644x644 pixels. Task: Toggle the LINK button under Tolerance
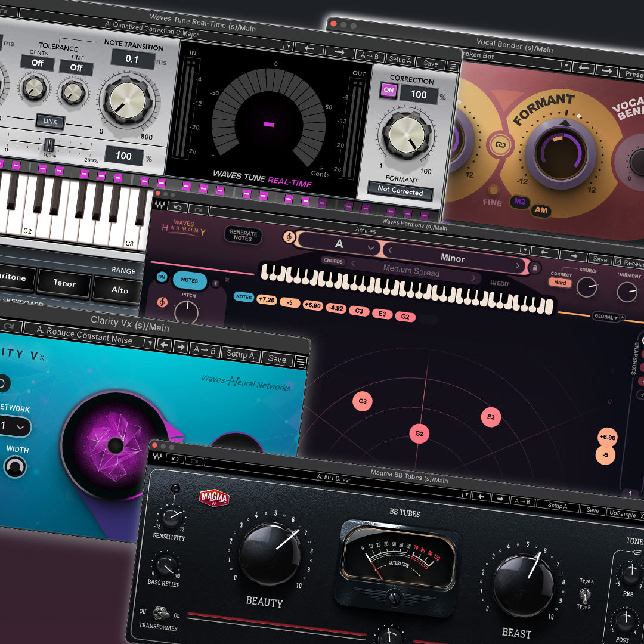coord(50,122)
